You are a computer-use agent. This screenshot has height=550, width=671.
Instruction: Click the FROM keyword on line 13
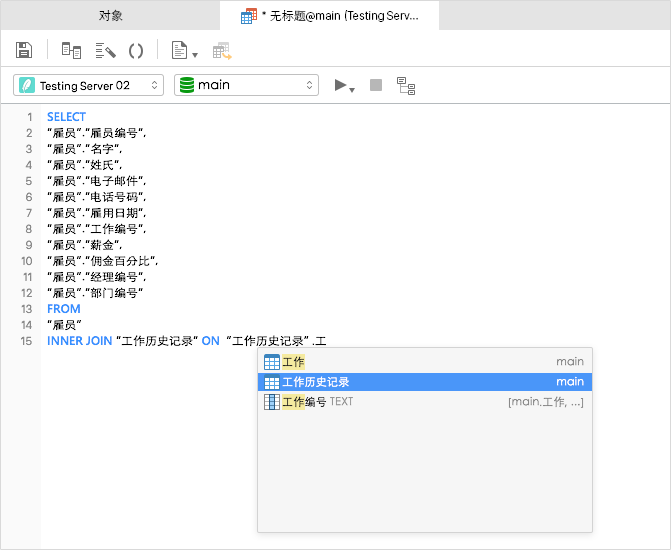(x=64, y=309)
